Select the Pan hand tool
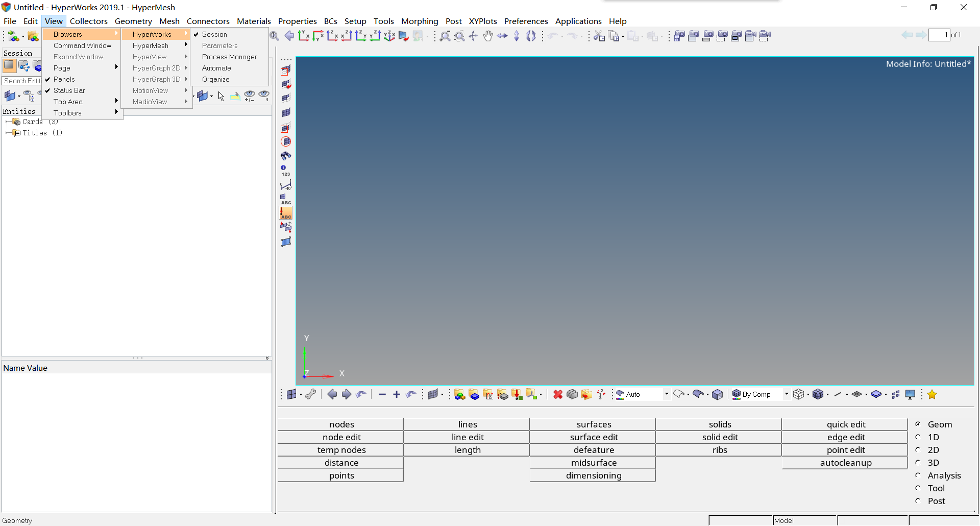The image size is (980, 526). click(488, 36)
